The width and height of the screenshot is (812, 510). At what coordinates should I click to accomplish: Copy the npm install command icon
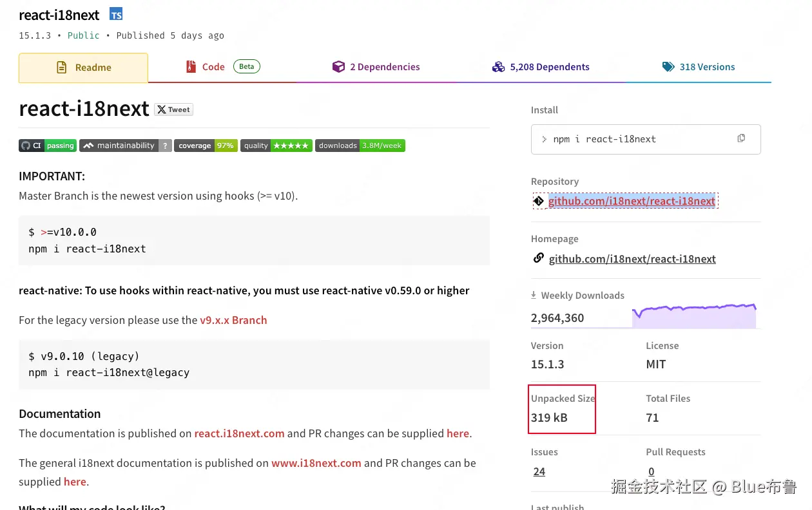pos(741,138)
